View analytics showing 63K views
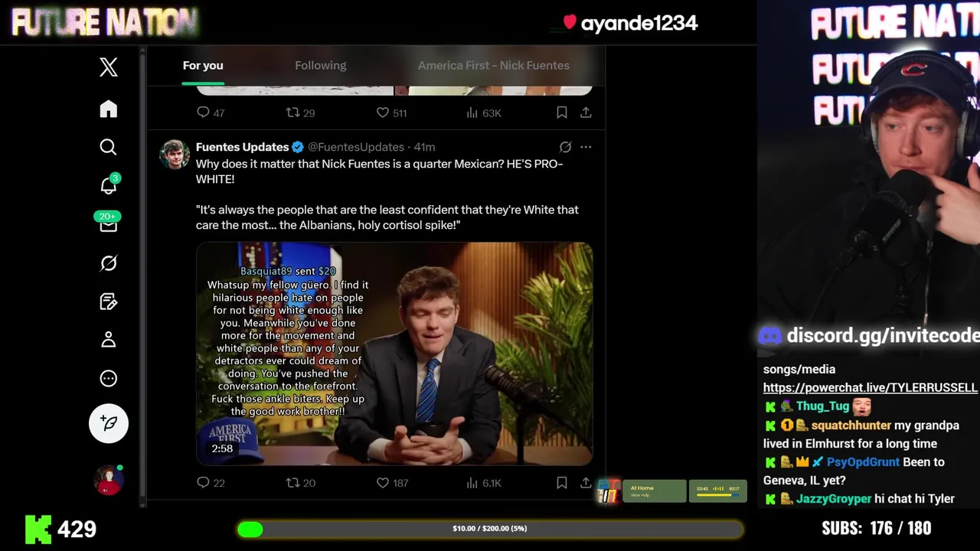The height and width of the screenshot is (551, 980). pyautogui.click(x=484, y=112)
